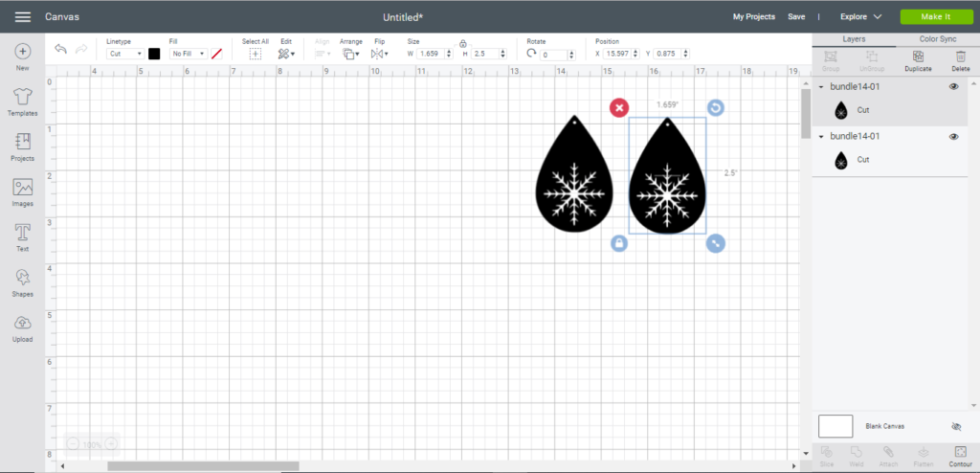Toggle Blank Canvas visibility

click(x=956, y=427)
